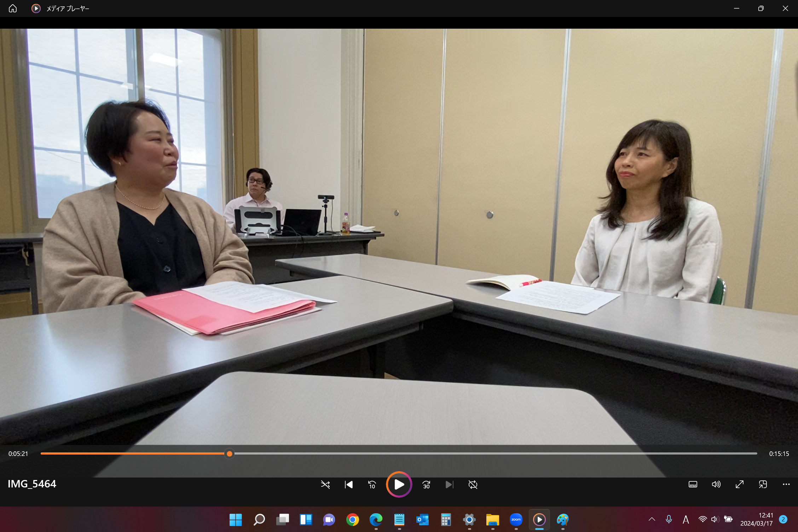The image size is (798, 532).
Task: Click the IMG_5464 video title
Action: (32, 484)
